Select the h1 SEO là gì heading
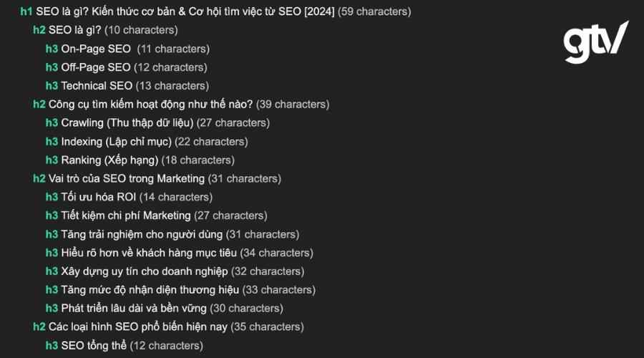Screen dimensions: 644x358 pyautogui.click(x=185, y=11)
